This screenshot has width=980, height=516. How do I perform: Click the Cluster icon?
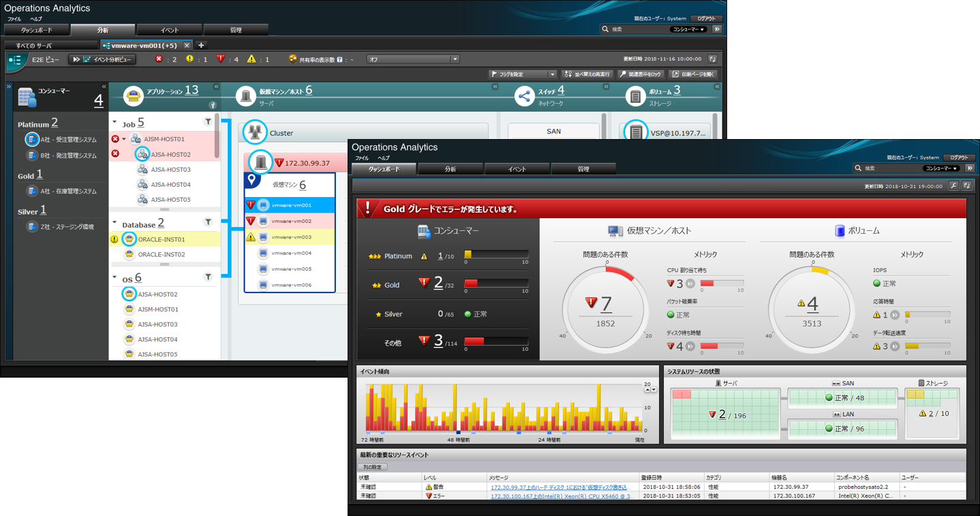coord(255,133)
